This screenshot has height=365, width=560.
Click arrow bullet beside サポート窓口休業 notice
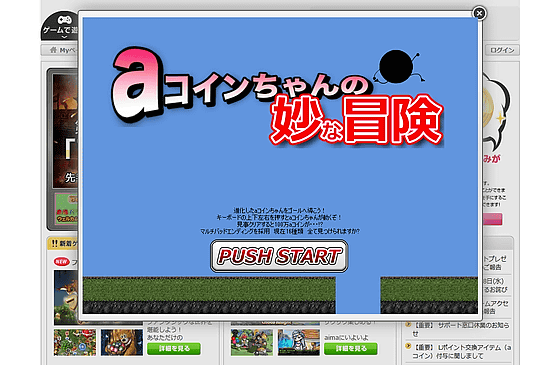408,324
